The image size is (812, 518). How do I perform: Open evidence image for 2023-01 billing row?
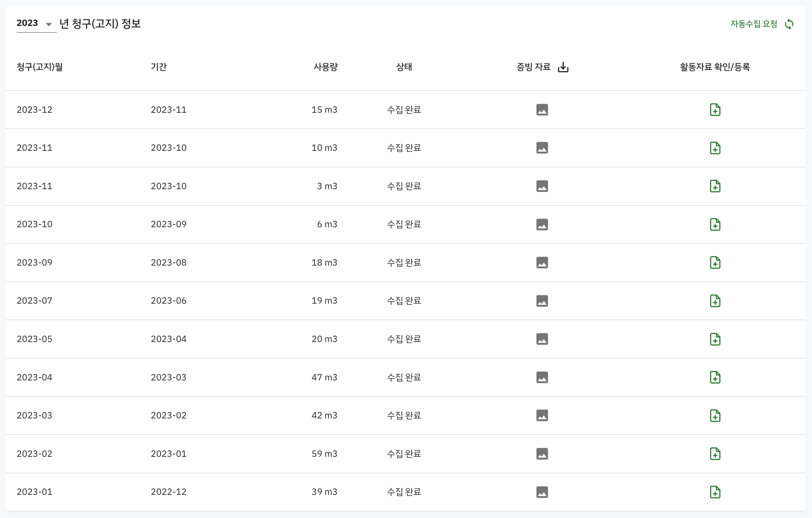(542, 492)
